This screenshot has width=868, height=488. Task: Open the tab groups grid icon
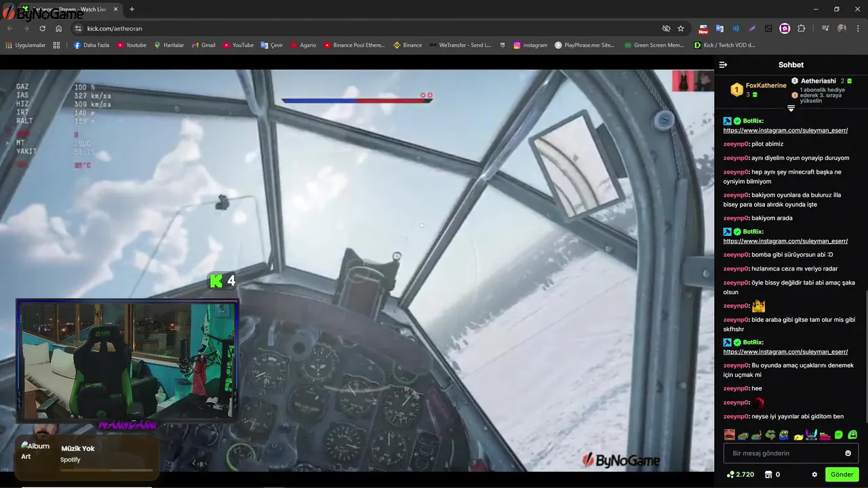[x=56, y=45]
